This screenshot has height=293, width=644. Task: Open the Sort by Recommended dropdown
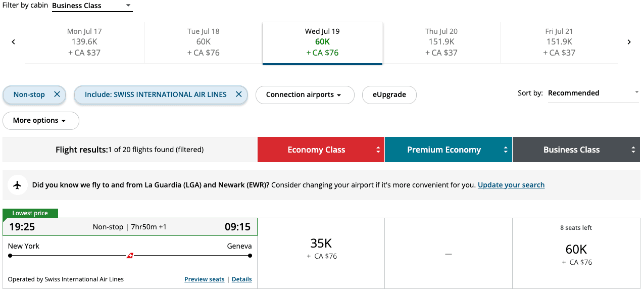tap(593, 93)
